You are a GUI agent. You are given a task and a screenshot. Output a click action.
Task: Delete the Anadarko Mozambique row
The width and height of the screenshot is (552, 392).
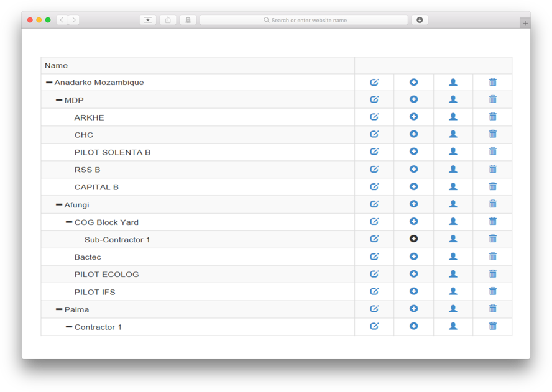pyautogui.click(x=493, y=83)
